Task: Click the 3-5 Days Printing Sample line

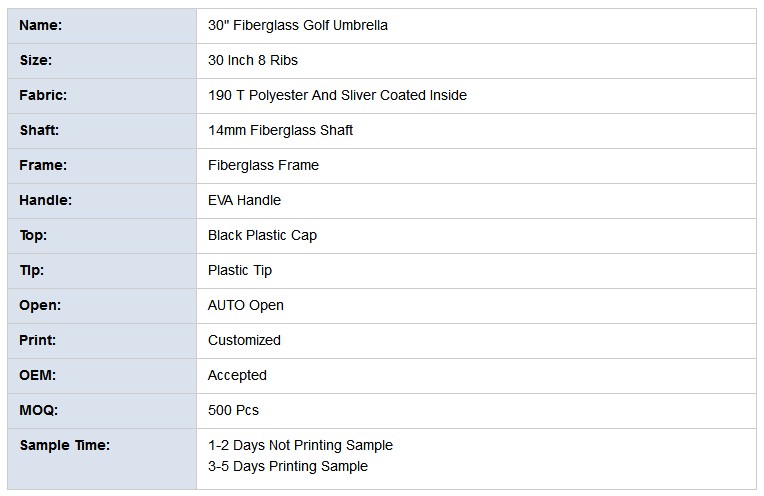Action: 287,467
